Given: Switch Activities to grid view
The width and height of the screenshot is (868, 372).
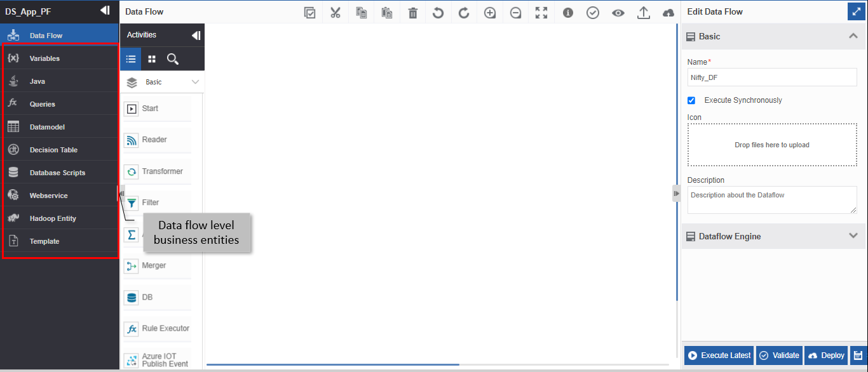Looking at the screenshot, I should coord(152,59).
